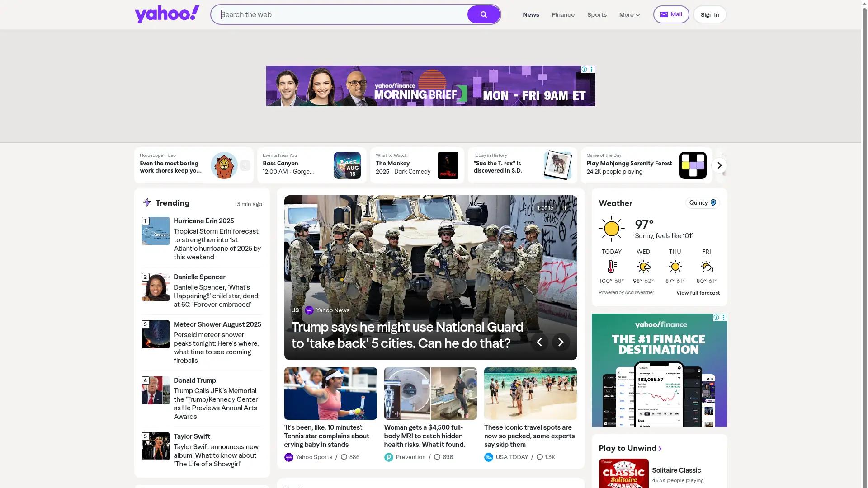Open the Solitaire Classic game thumbnail

624,473
